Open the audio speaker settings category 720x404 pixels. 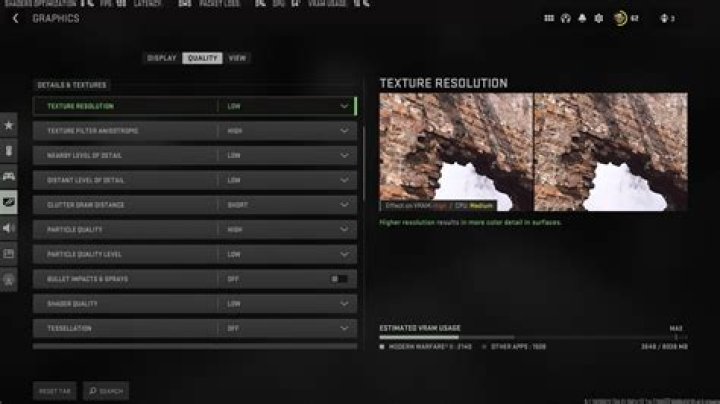[9, 228]
